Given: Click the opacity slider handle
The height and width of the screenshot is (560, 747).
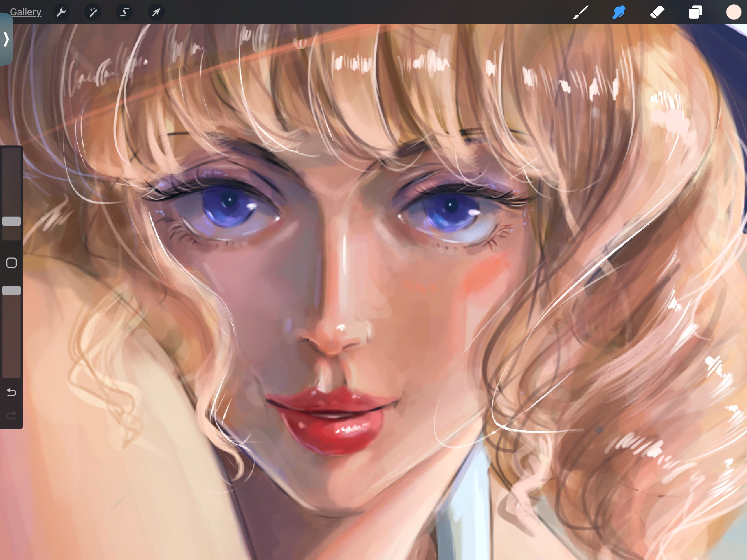Looking at the screenshot, I should (x=11, y=290).
